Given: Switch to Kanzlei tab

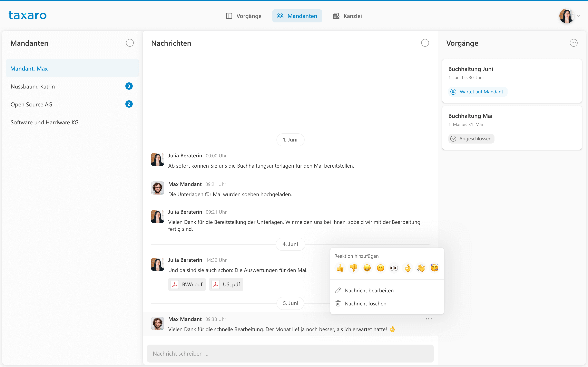Looking at the screenshot, I should tap(347, 16).
